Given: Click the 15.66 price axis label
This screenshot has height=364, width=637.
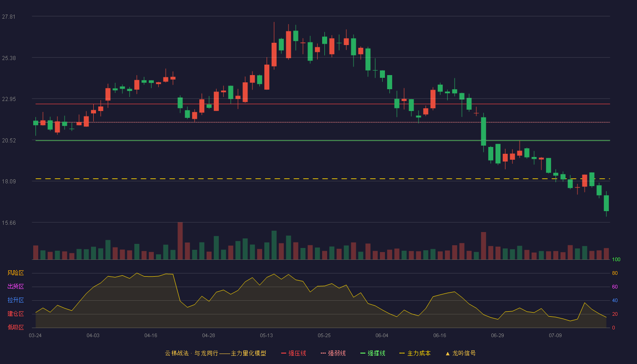Looking at the screenshot, I should 9,223.
